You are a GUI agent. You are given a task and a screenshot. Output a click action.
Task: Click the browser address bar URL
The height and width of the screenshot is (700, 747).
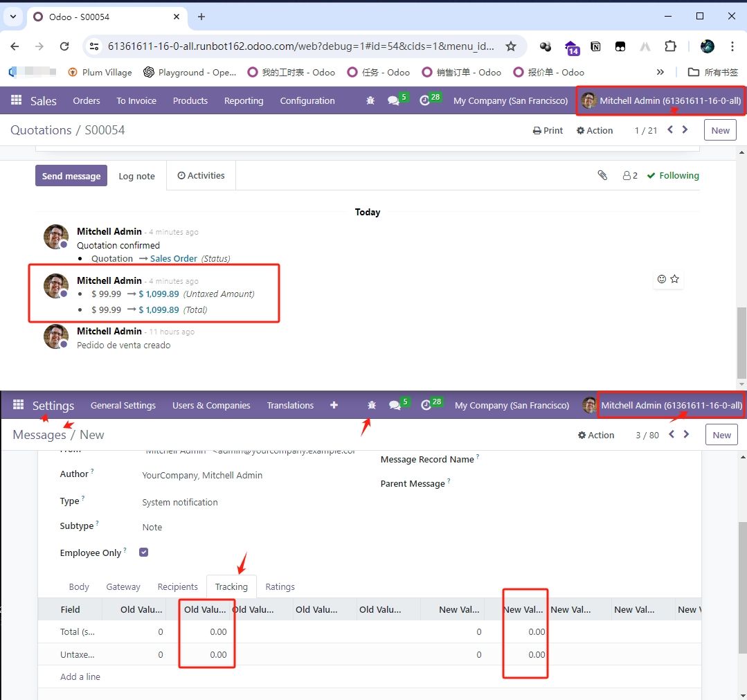(300, 46)
